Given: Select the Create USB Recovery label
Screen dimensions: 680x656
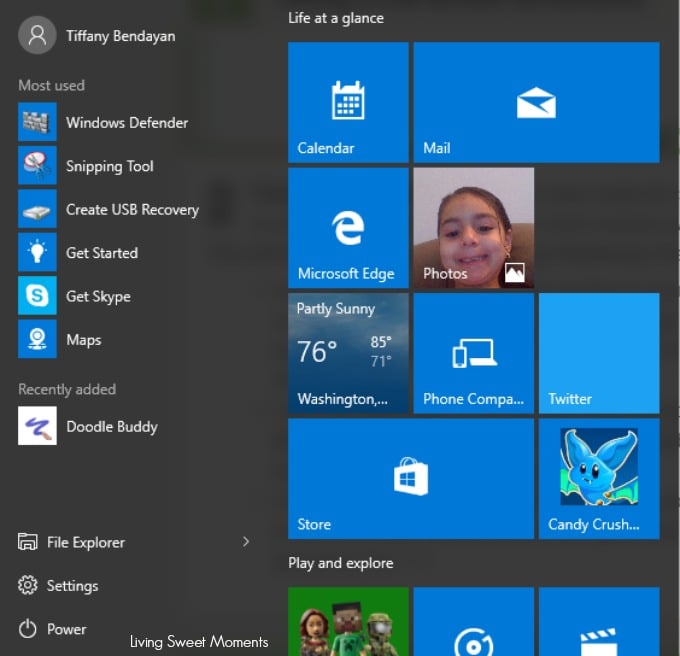Looking at the screenshot, I should 132,210.
